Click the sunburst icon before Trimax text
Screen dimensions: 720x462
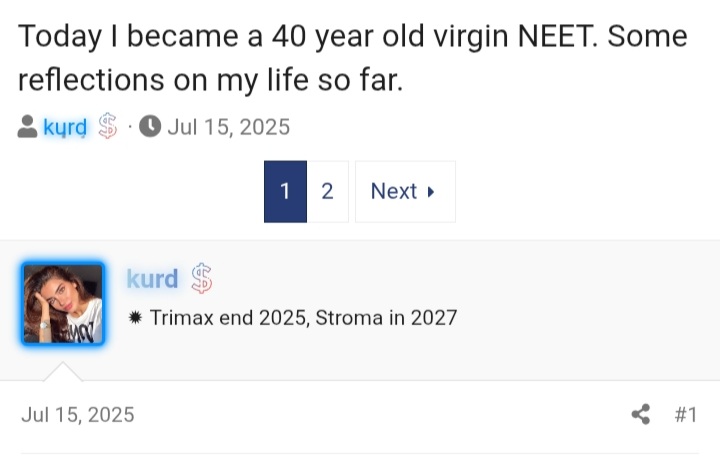pyautogui.click(x=135, y=318)
